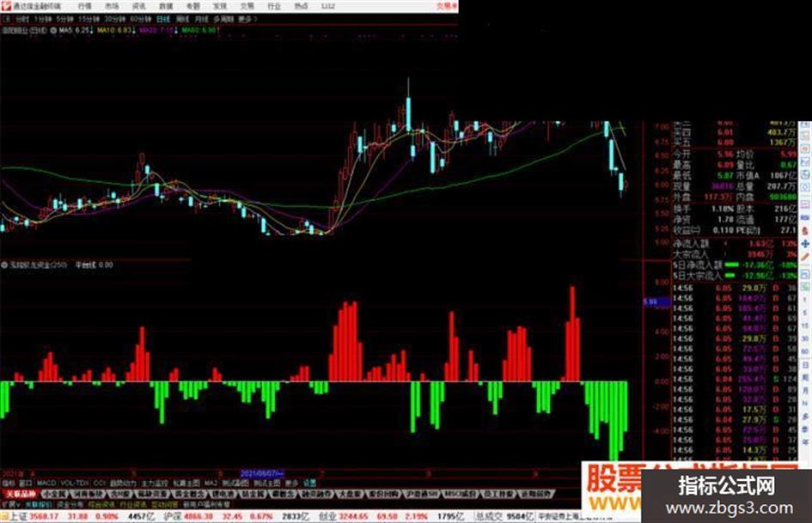Screen dimensions: 812x523
Task: Select the 月线 monthly period tab
Action: [x=201, y=19]
